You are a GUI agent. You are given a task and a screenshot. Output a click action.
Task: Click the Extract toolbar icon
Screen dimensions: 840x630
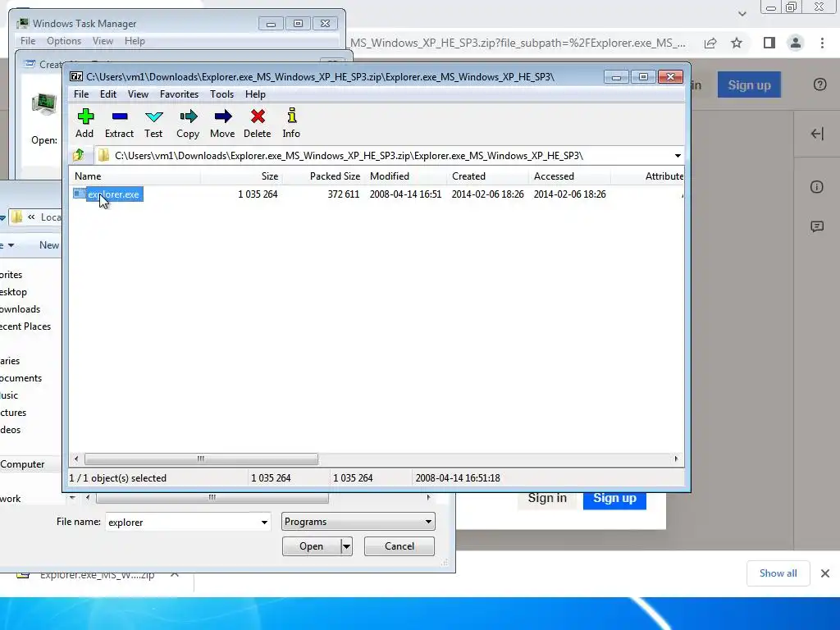[x=119, y=123]
